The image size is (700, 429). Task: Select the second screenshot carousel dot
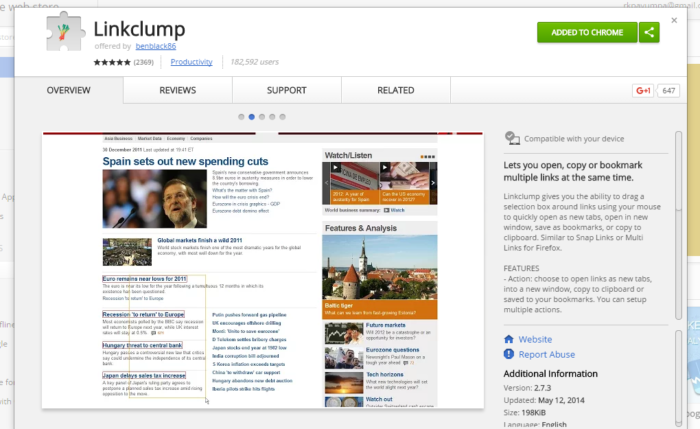click(251, 117)
